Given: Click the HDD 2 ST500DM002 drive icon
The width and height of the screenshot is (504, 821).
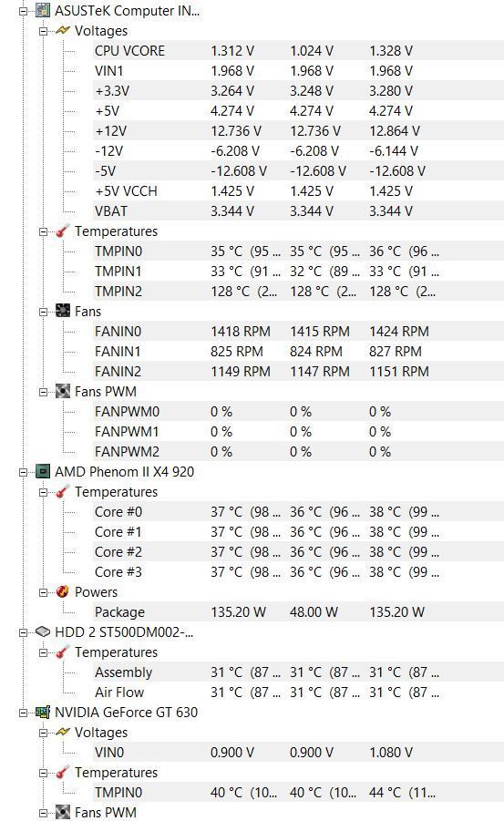Looking at the screenshot, I should (43, 632).
